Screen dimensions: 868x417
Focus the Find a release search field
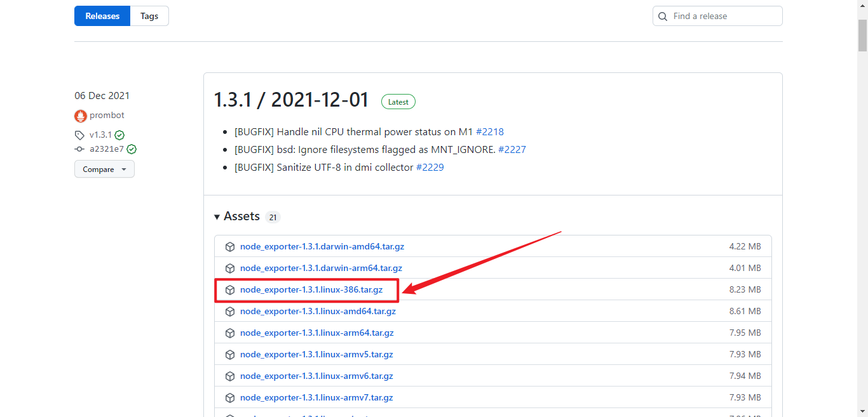(x=717, y=16)
